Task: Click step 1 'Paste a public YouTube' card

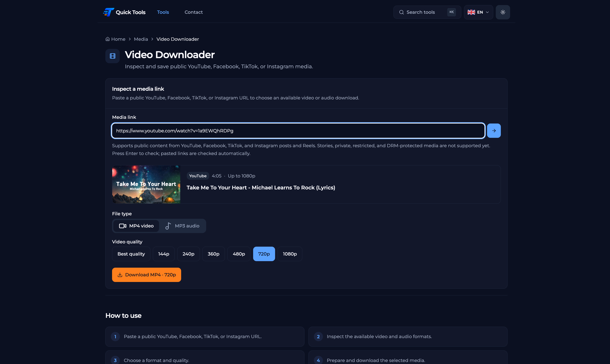Action: click(205, 336)
